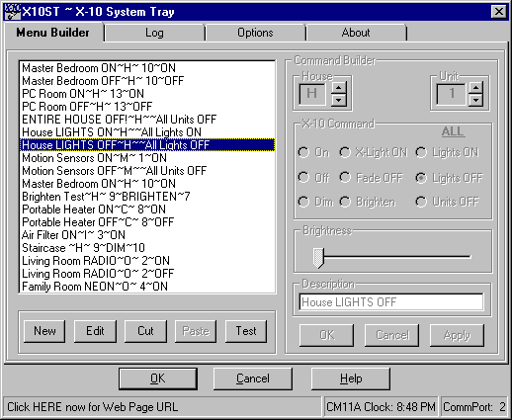Select 'Living Room RADIO~O~ 2~ON' row

pos(147,261)
